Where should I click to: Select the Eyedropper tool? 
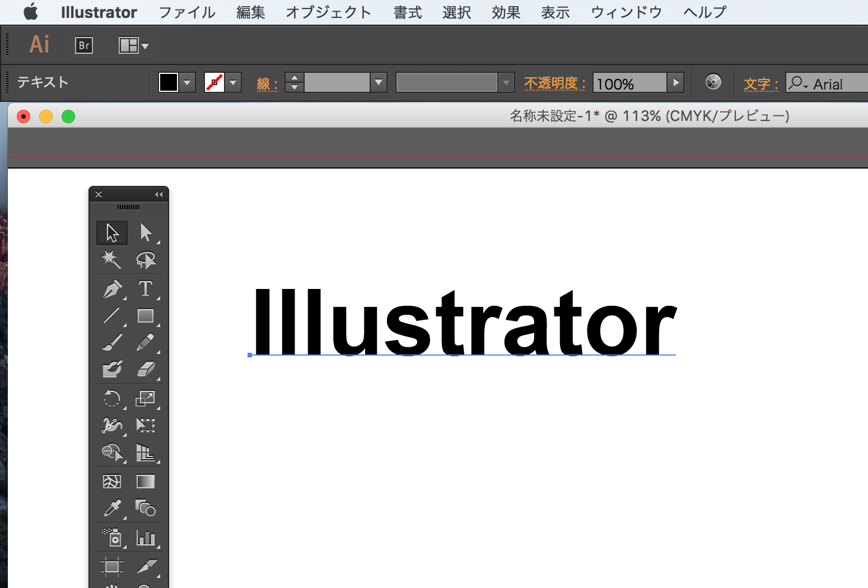pos(112,508)
